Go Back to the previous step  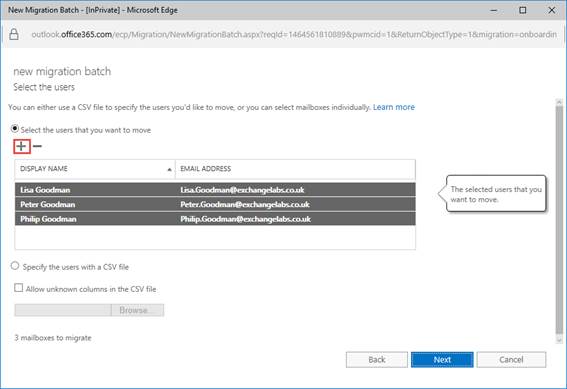377,360
